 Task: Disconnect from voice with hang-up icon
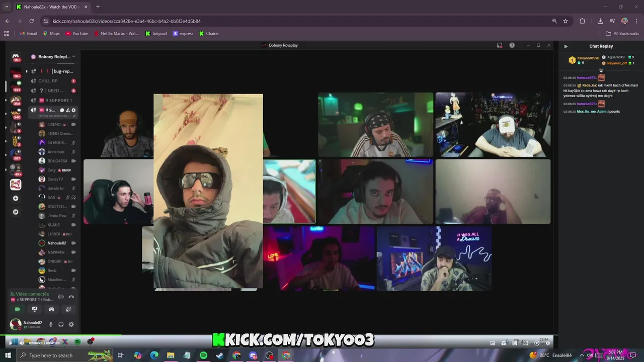pos(71,297)
